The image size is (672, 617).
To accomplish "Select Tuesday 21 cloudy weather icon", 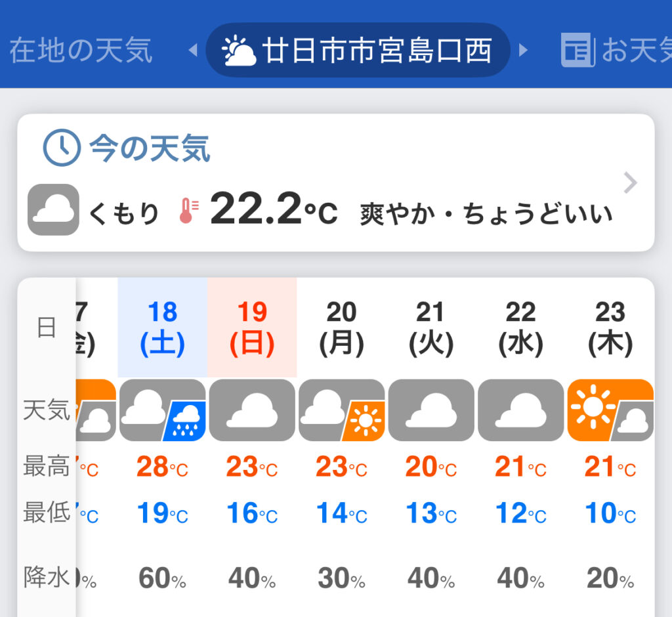I will click(x=431, y=410).
